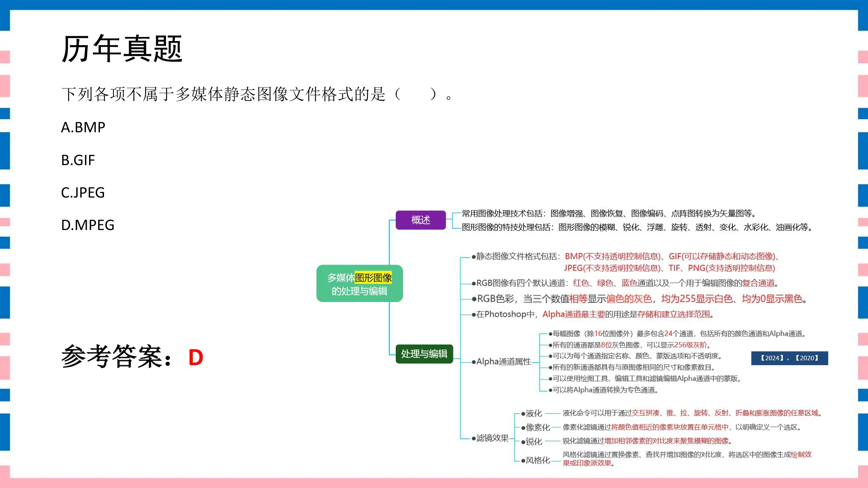
Task: Select answer option D.MPEG
Action: (x=88, y=225)
